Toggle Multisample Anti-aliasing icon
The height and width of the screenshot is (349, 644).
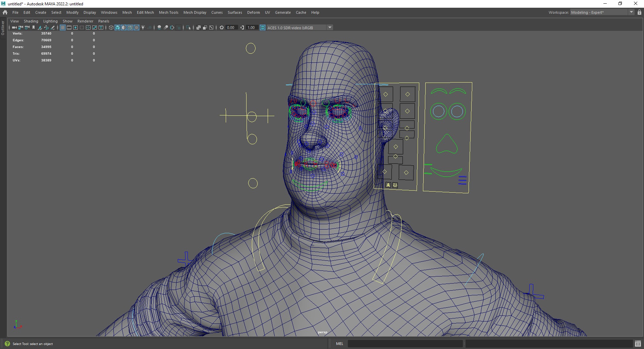(172, 28)
